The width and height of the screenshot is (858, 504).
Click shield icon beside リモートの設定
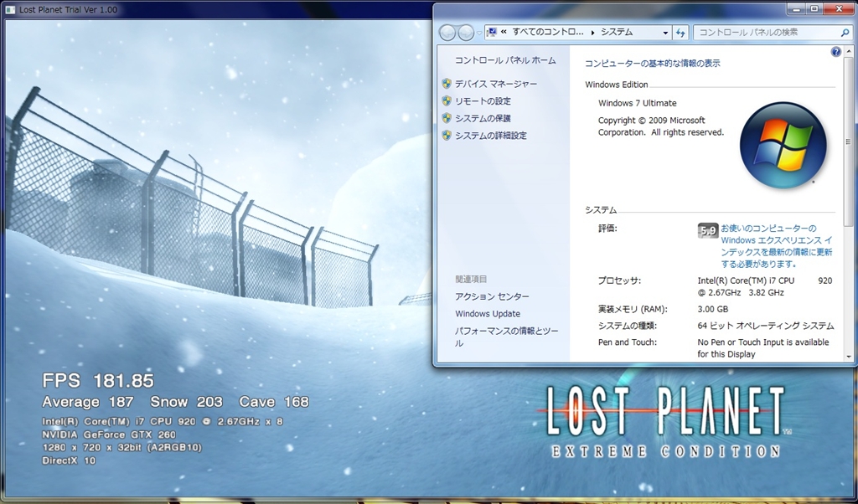(447, 101)
